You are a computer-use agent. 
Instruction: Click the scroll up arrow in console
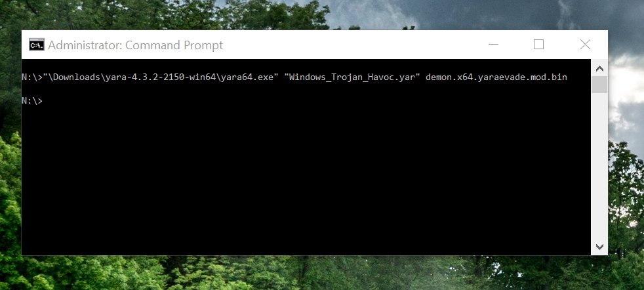click(x=599, y=69)
